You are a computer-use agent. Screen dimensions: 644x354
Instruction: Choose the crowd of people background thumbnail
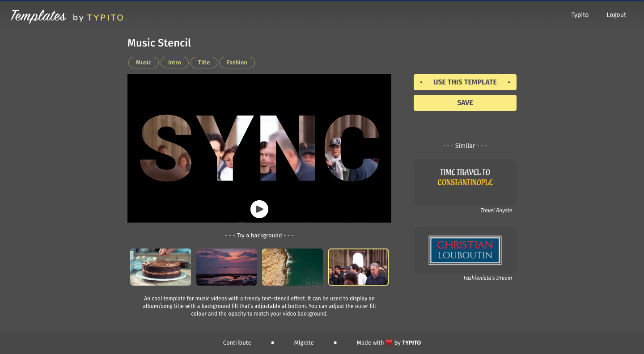tap(359, 267)
